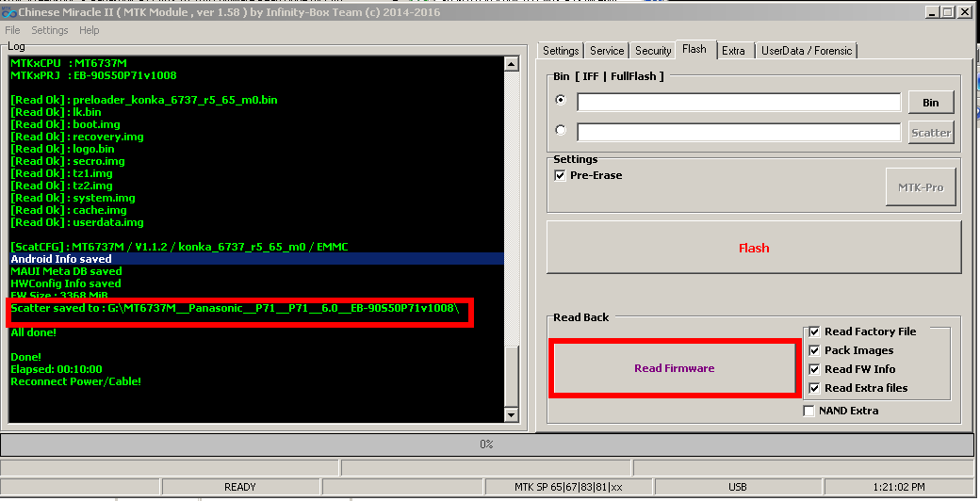Open the Help menu
This screenshot has width=980, height=501.
click(x=89, y=30)
